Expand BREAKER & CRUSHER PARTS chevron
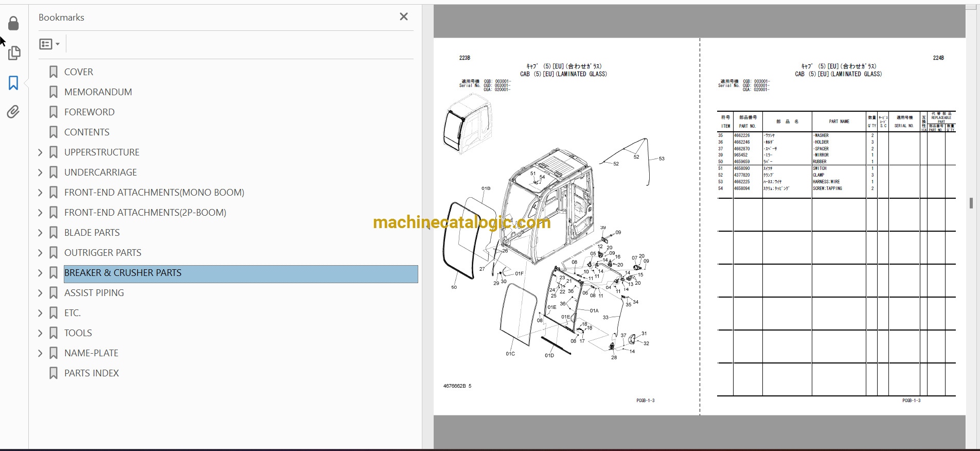 pyautogui.click(x=40, y=273)
